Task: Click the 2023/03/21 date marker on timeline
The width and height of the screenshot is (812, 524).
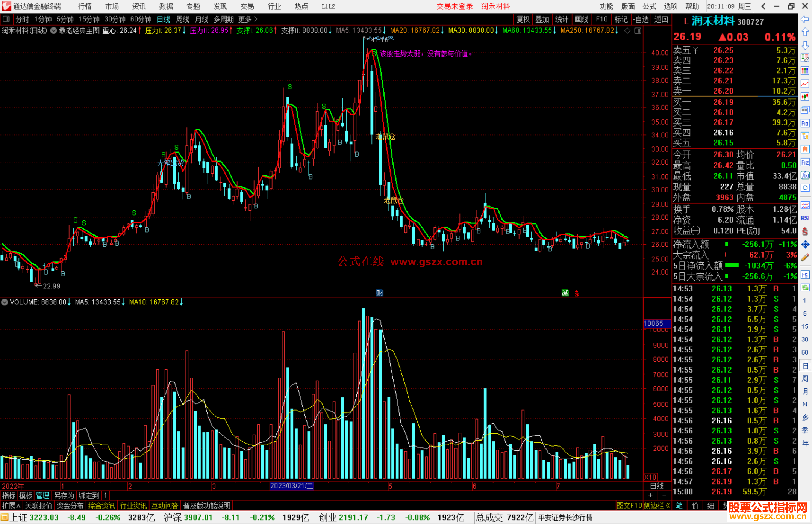Action: tap(291, 486)
